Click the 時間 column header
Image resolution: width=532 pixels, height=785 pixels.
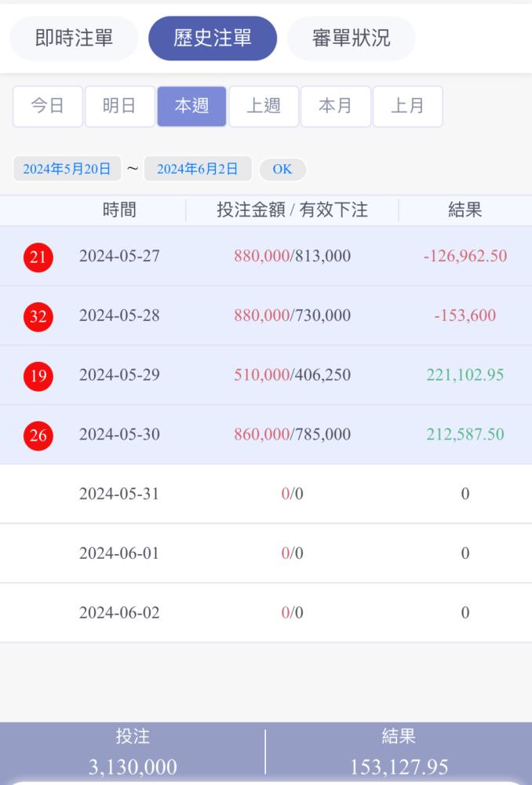[x=119, y=210]
